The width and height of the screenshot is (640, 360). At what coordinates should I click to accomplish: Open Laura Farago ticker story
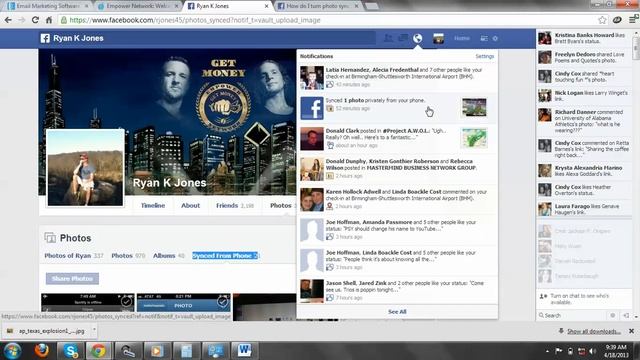(584, 209)
